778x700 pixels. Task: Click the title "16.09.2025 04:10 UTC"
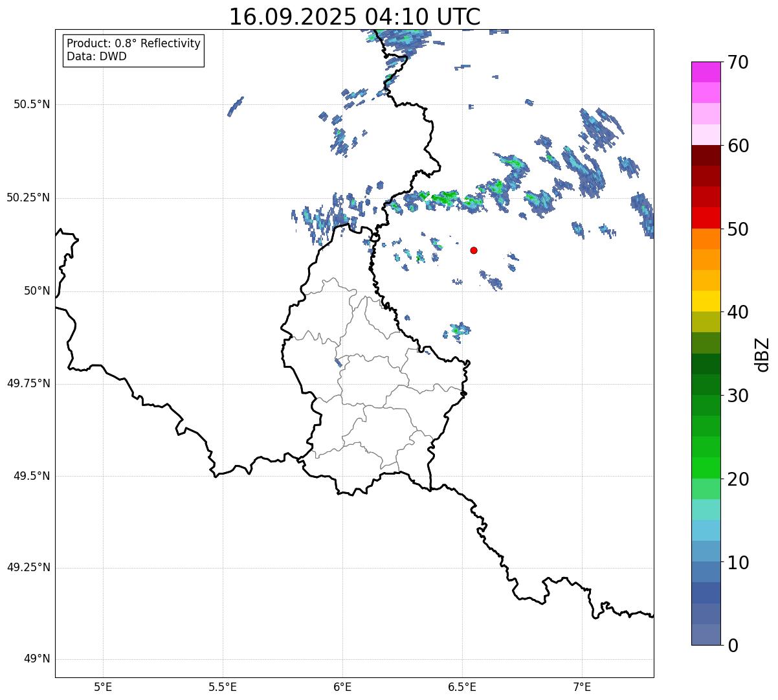point(355,16)
